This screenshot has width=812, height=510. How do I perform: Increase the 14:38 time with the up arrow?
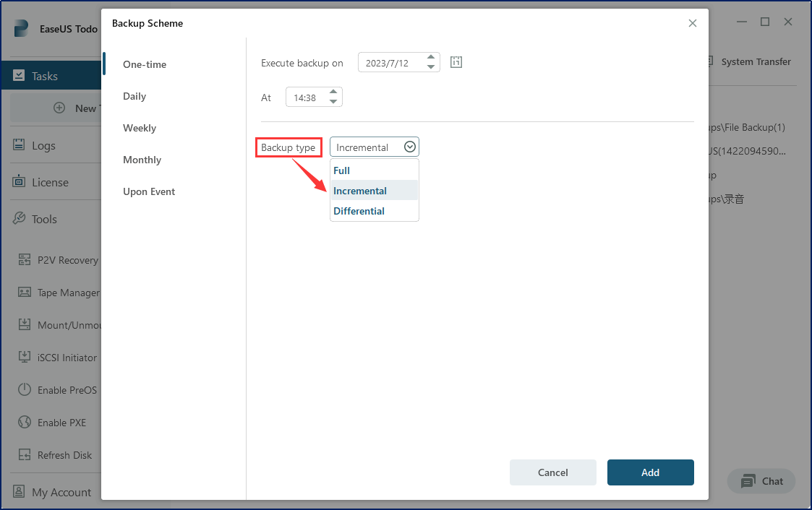point(333,92)
